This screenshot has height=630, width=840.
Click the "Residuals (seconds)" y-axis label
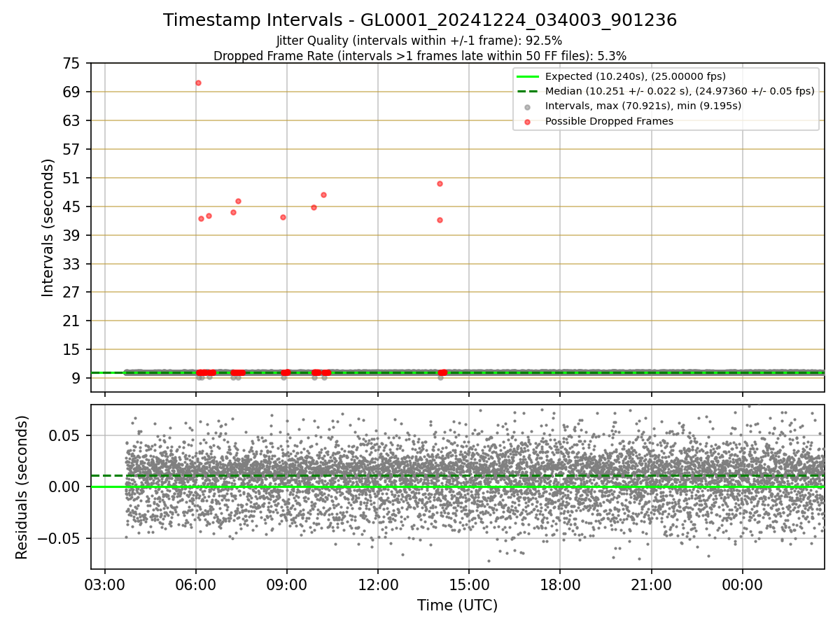(22, 487)
